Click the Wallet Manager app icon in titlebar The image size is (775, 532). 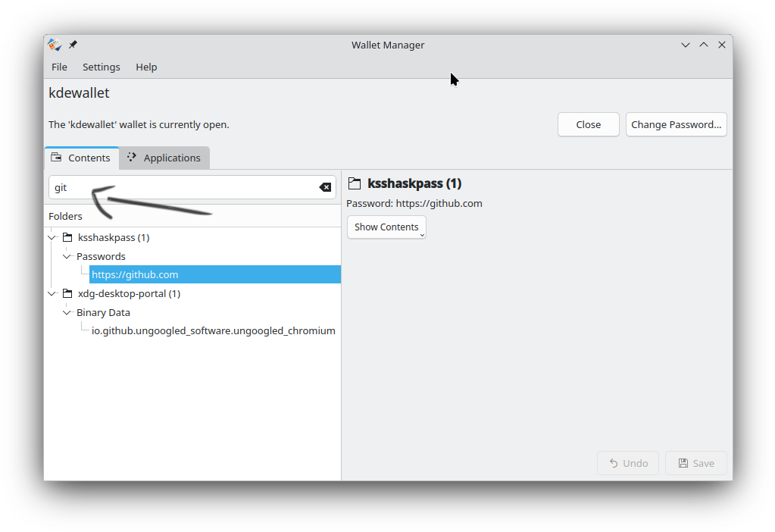coord(55,45)
